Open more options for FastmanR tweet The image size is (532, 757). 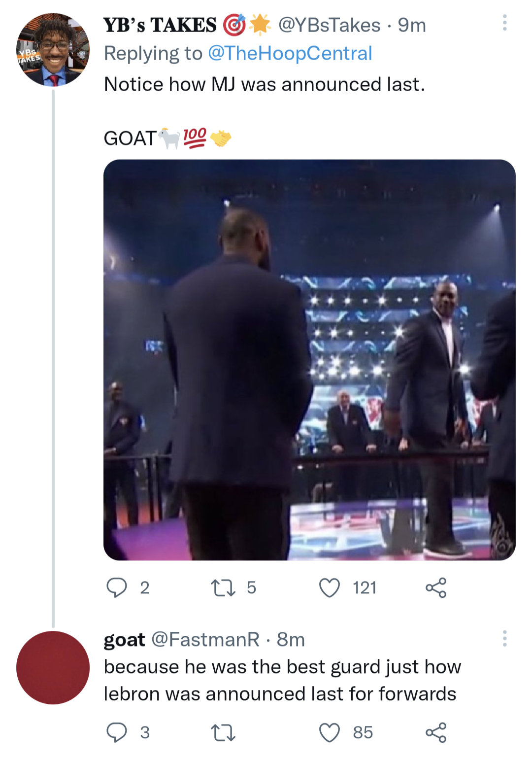pyautogui.click(x=504, y=638)
